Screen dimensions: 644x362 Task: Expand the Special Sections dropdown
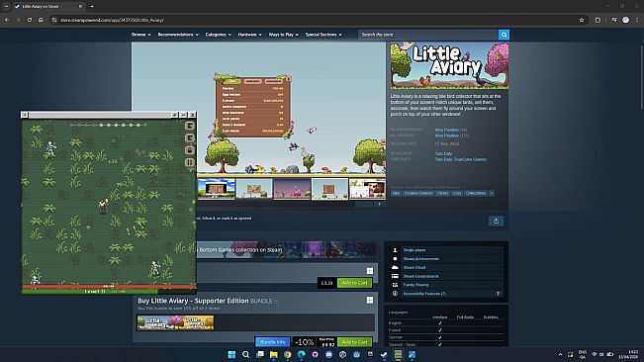[323, 35]
